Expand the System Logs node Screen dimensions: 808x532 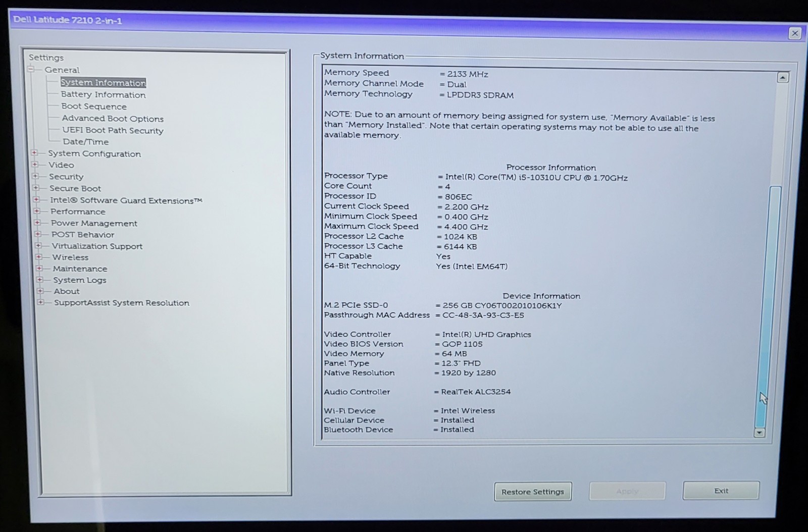40,280
